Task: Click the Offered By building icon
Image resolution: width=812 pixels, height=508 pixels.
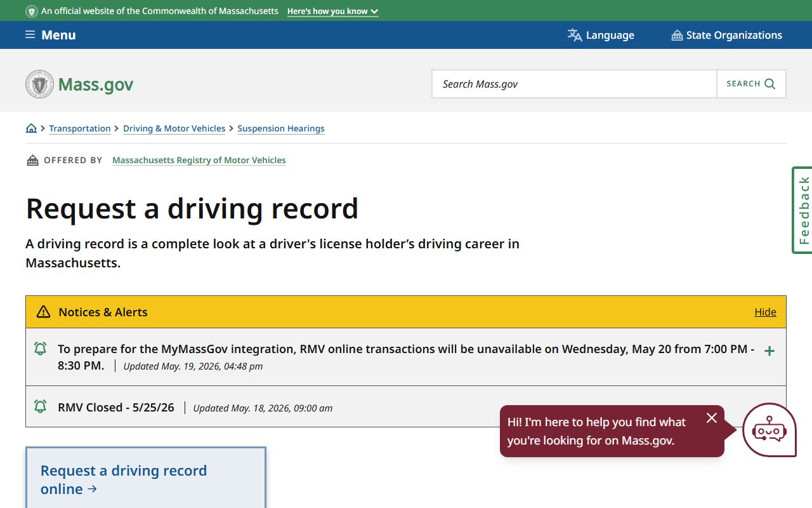Action: click(x=32, y=160)
